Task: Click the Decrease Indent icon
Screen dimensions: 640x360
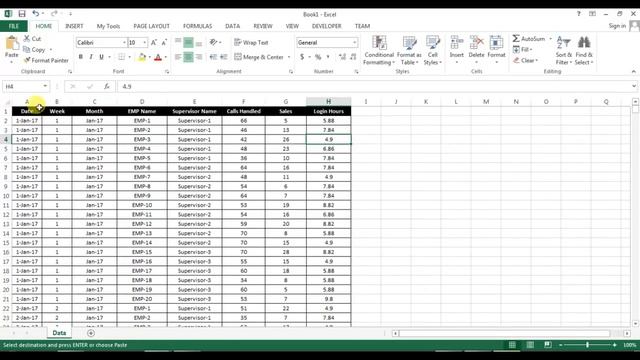Action: (213, 57)
